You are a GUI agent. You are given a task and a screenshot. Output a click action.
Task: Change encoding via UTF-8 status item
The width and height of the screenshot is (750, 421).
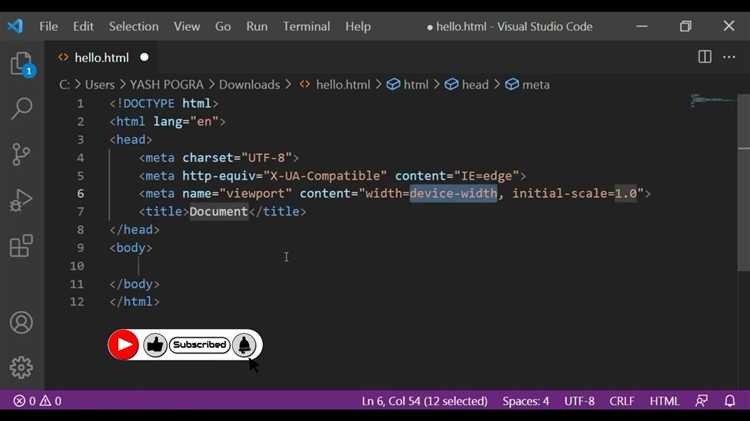(x=579, y=401)
